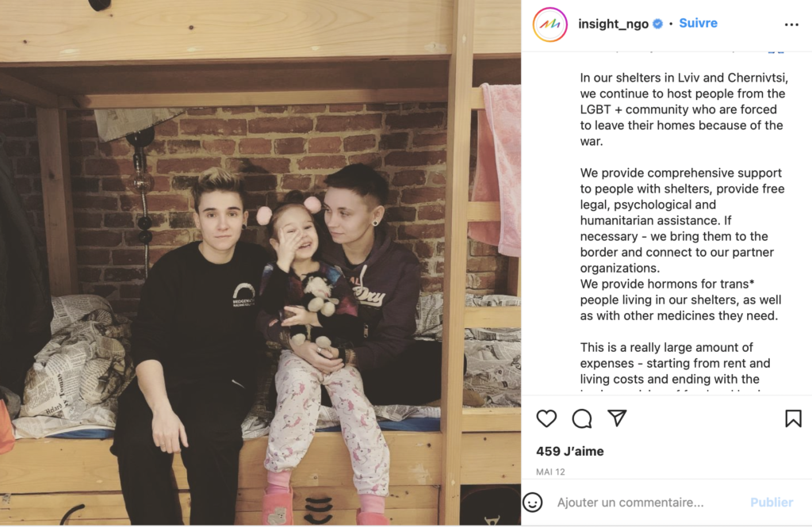Open the three-dot more options menu
Screen dimensions: 812x527
click(791, 25)
